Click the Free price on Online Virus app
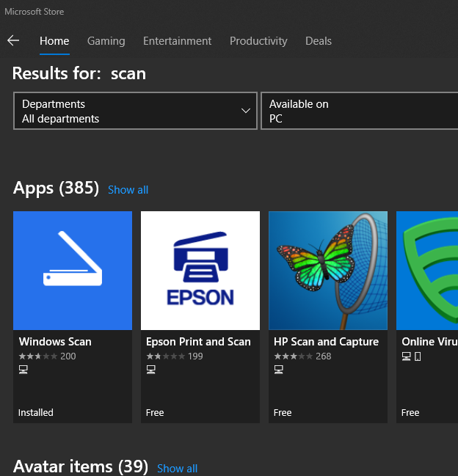Screen dimensions: 458x476 [x=410, y=412]
